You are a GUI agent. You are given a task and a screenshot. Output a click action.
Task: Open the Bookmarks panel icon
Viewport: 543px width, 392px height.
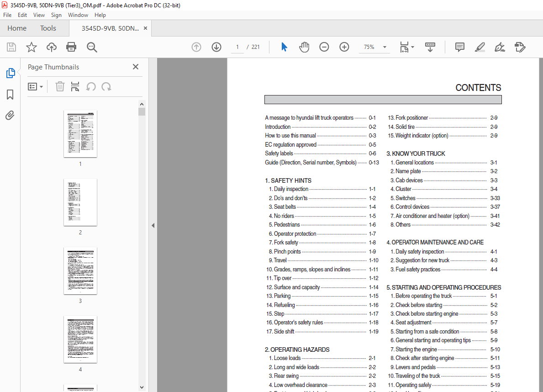click(10, 94)
